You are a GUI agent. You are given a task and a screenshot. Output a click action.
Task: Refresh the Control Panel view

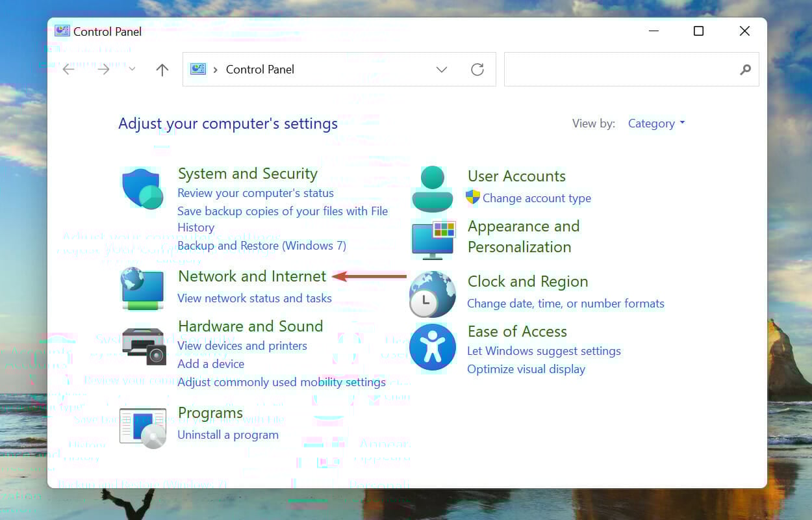click(x=477, y=70)
